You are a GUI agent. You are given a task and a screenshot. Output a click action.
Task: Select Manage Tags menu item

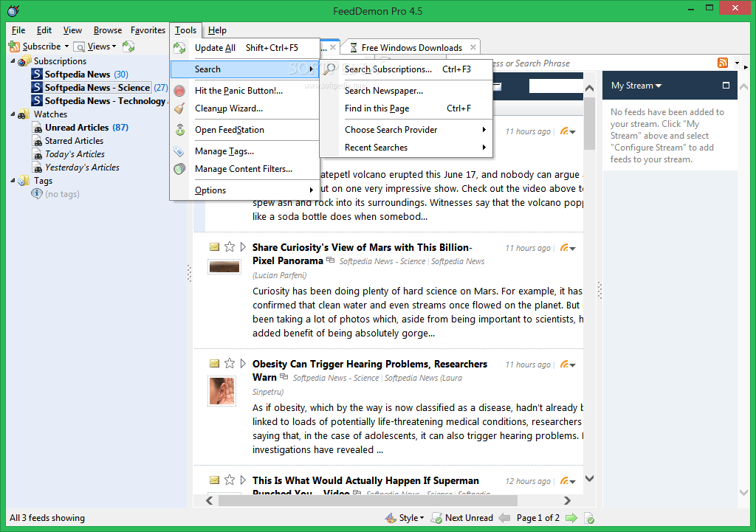point(245,151)
